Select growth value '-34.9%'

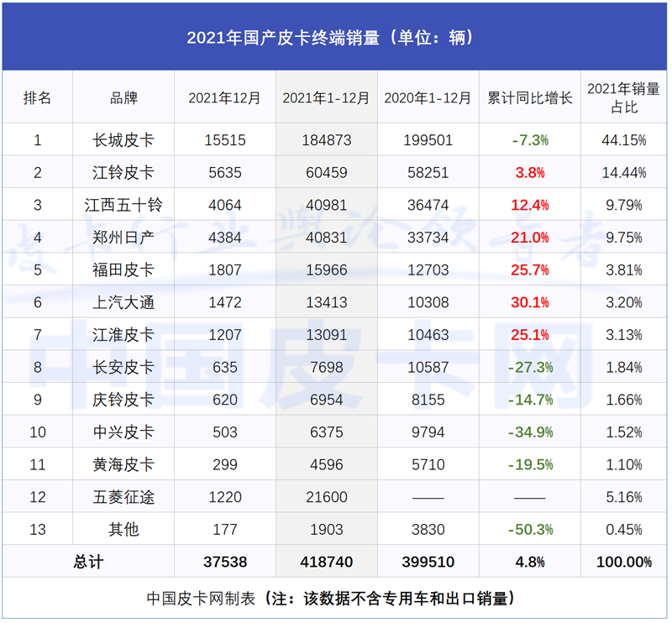530,432
